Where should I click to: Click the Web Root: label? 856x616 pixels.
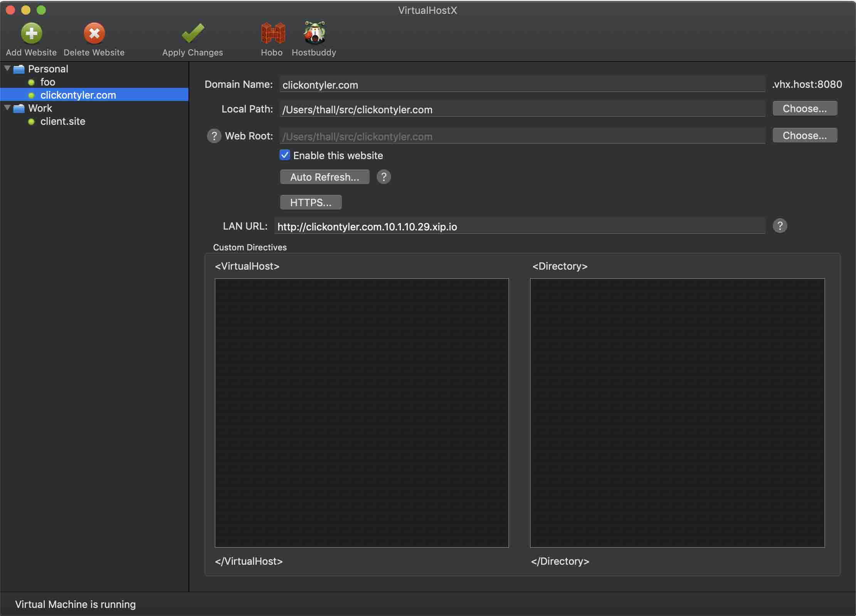(x=249, y=136)
